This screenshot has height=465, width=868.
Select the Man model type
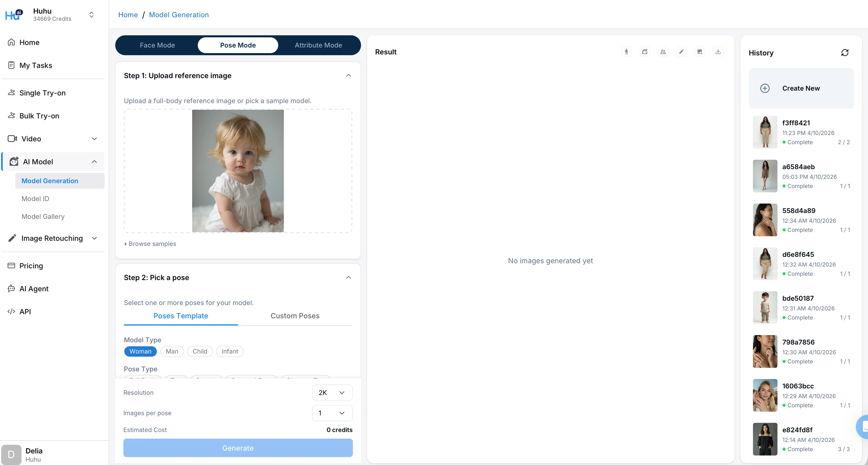tap(172, 351)
